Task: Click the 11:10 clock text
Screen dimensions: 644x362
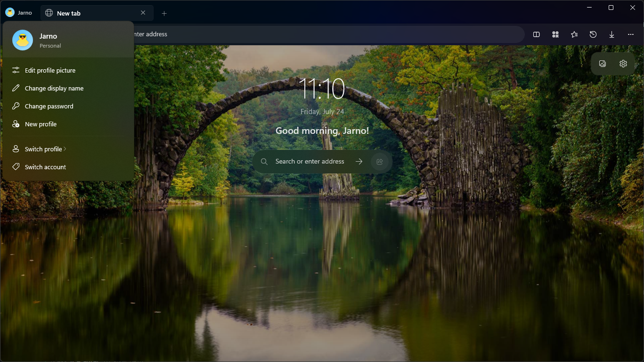Action: coord(322,89)
